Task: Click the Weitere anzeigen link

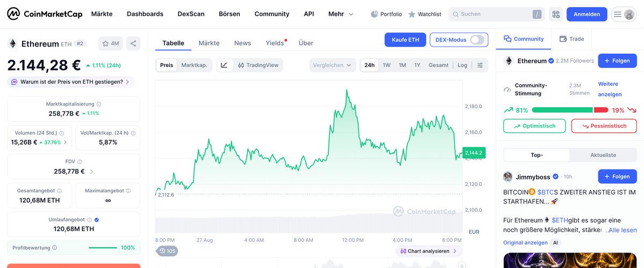Action: (x=610, y=89)
